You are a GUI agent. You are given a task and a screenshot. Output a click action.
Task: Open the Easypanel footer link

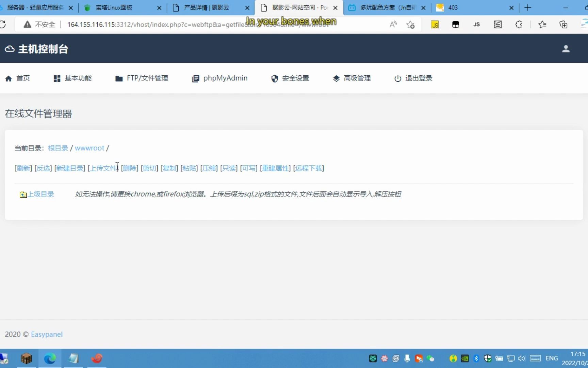pos(47,334)
